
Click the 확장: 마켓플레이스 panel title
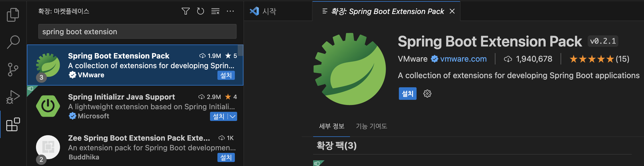tap(64, 11)
